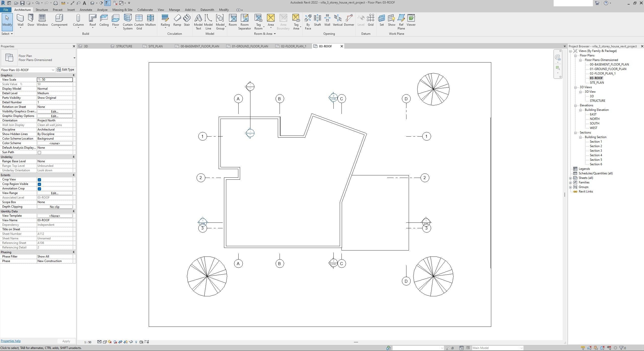Click the Room Separator tool
The height and width of the screenshot is (351, 644).
pyautogui.click(x=244, y=22)
